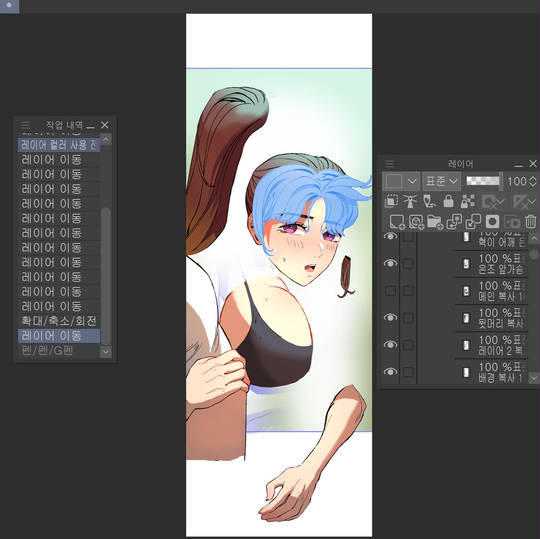540x539 pixels.
Task: Click merge with layer below icon
Action: [x=473, y=221]
